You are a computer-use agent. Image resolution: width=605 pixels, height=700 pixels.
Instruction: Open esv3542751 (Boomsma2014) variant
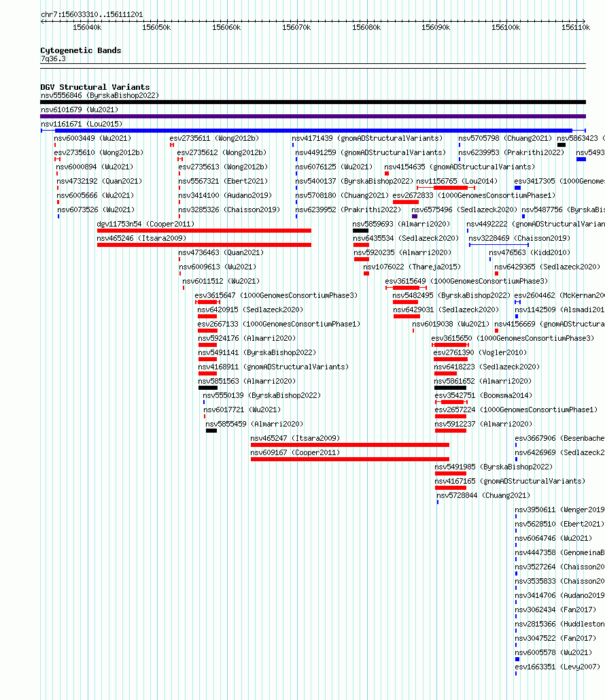tap(483, 395)
